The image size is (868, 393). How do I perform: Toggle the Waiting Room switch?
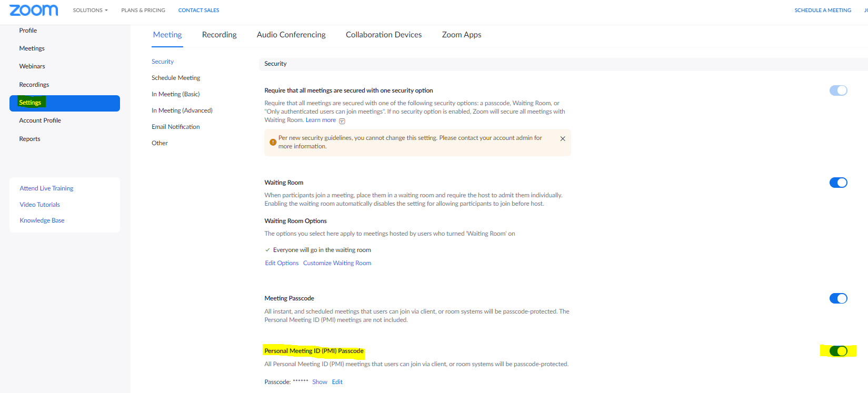pos(838,183)
